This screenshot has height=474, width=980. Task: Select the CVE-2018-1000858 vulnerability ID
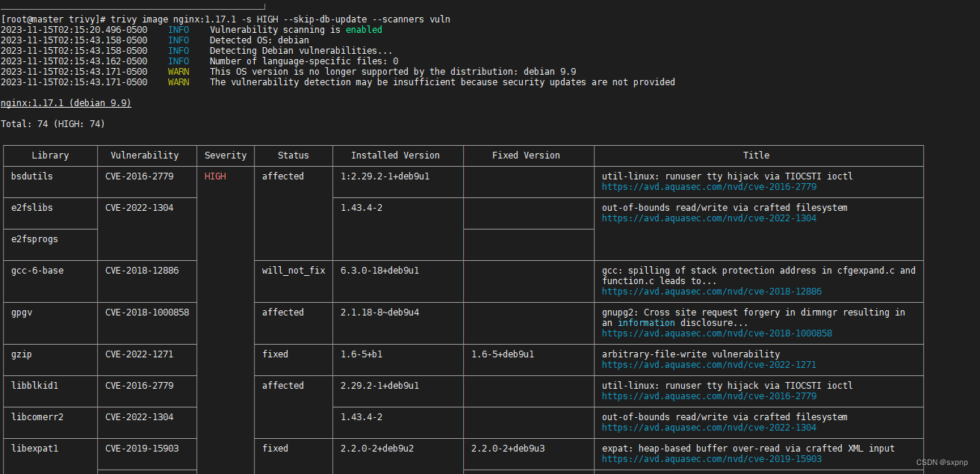click(x=147, y=313)
